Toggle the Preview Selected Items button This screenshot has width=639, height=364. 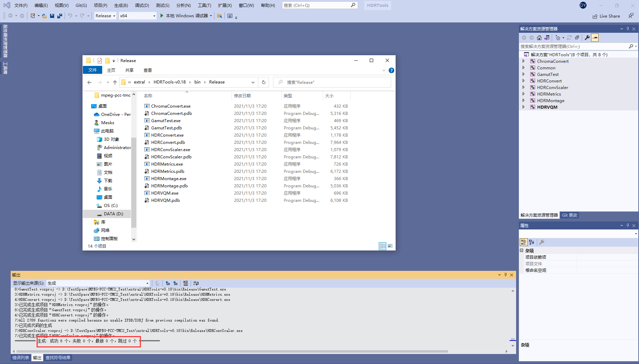click(x=595, y=38)
